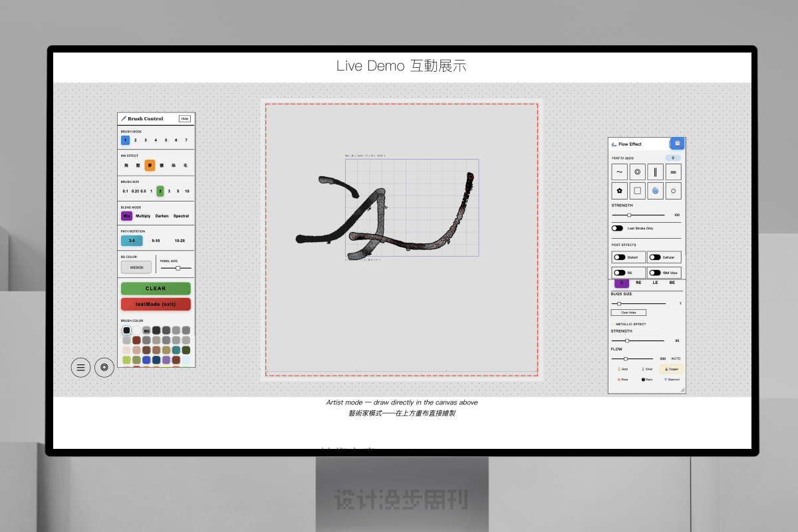798x532 pixels.
Task: Select the double vertical lines flow effect
Action: tap(655, 172)
